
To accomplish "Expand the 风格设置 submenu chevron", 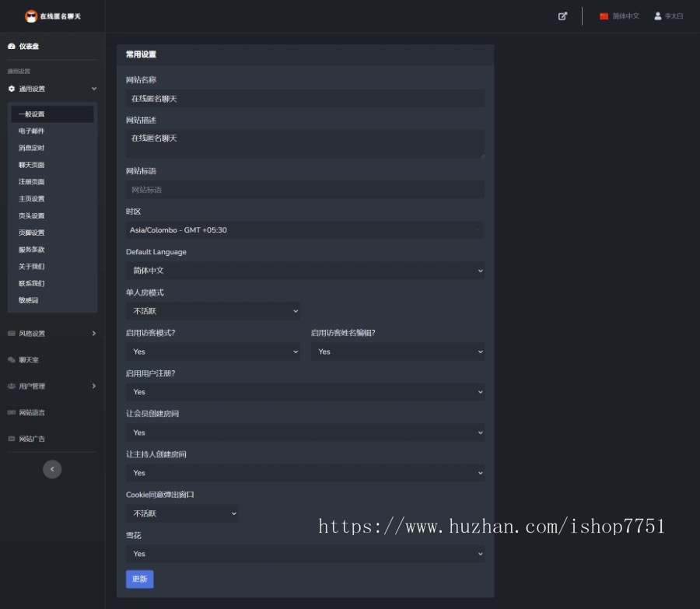I will [x=94, y=334].
